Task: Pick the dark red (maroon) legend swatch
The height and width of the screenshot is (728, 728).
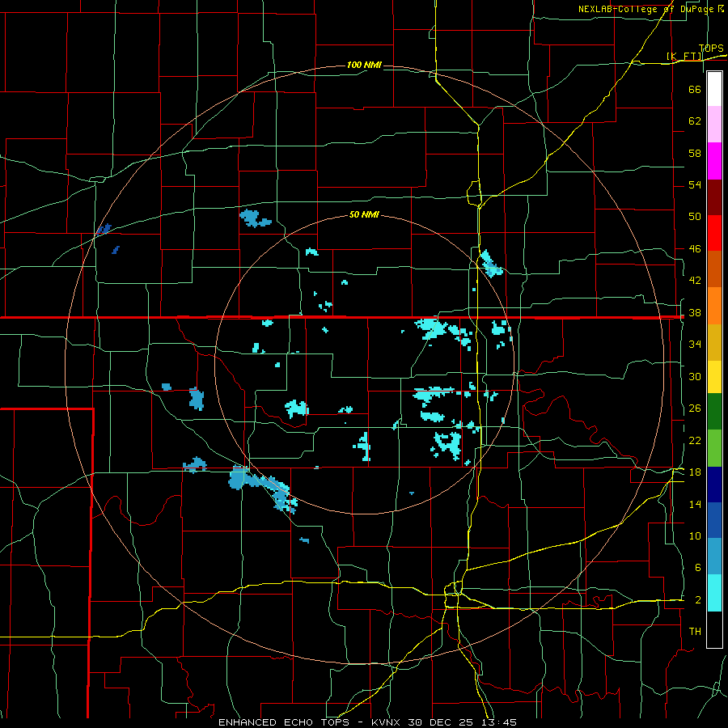Action: point(714,197)
